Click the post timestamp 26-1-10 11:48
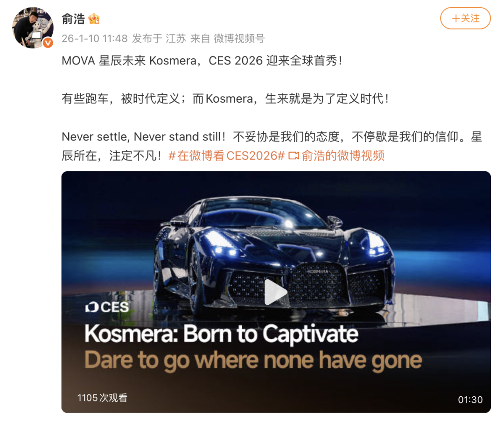This screenshot has height=428, width=504. tap(94, 39)
